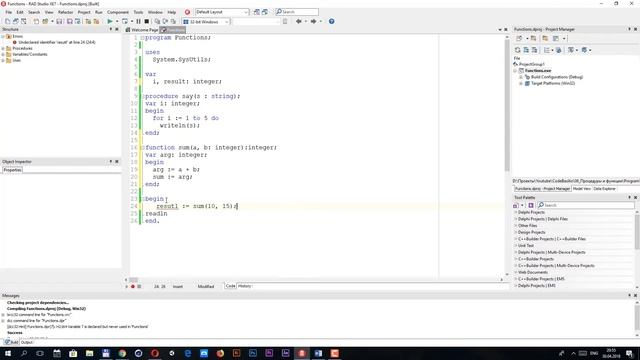Open the 32-bit Windows platform dropdown
Image resolution: width=640 pixels, height=360 pixels.
206,22
